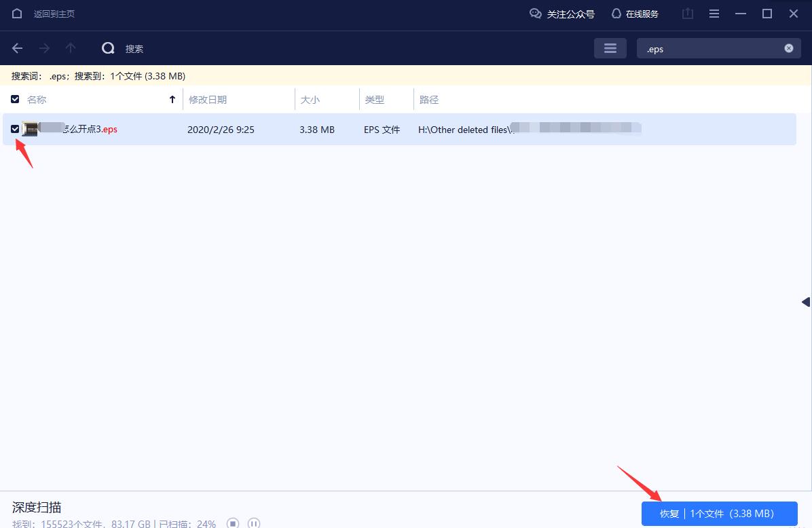Image resolution: width=812 pixels, height=528 pixels.
Task: Stop the deep scan
Action: coord(233,523)
